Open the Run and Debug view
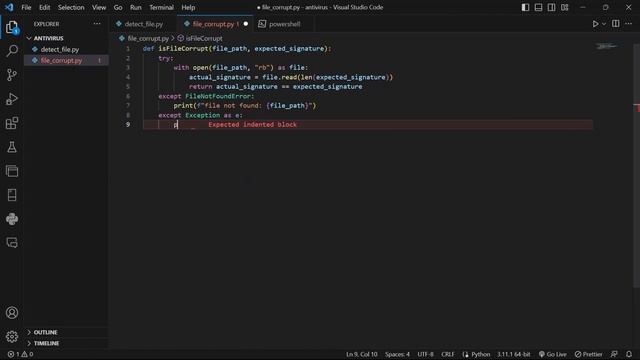The image size is (640, 360). 12,99
